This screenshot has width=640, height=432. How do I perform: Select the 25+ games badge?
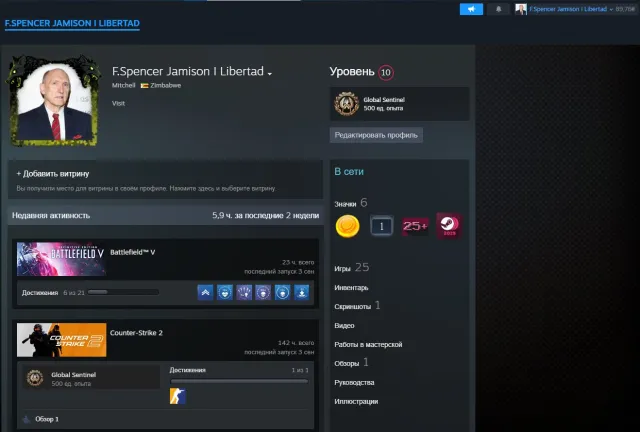415,226
